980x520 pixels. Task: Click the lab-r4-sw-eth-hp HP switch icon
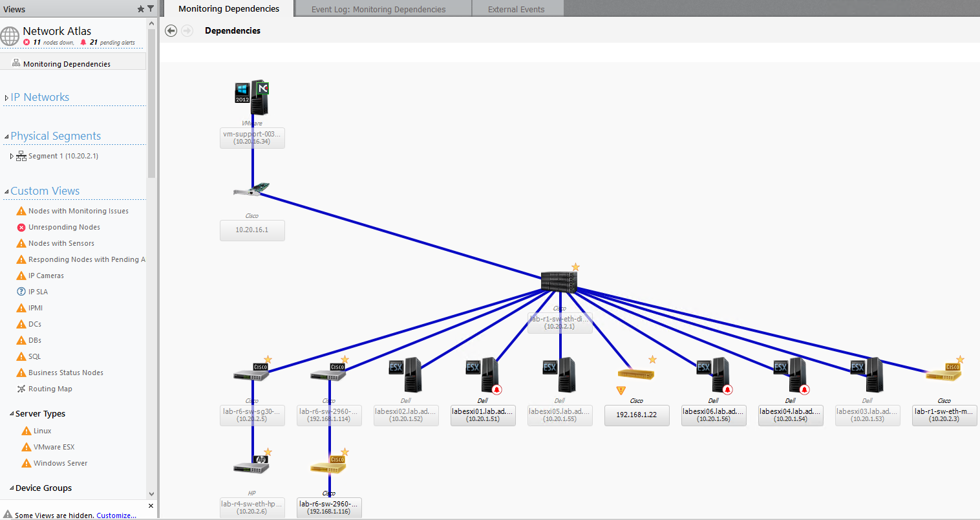point(252,465)
